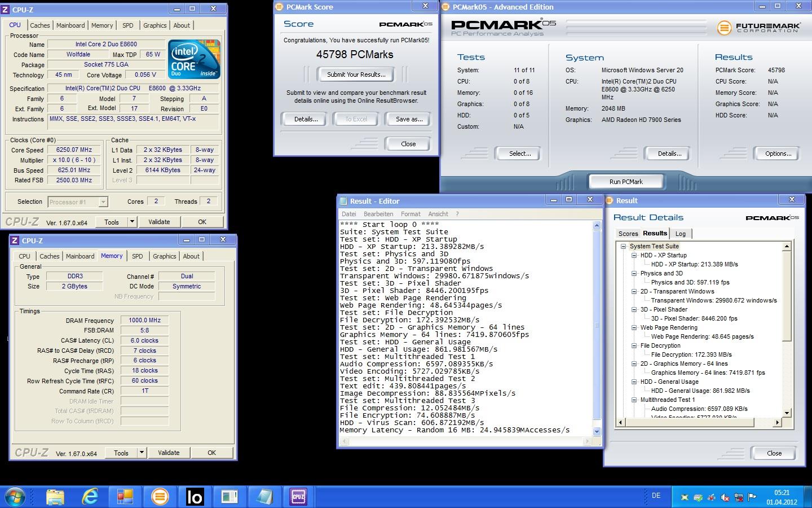Click Submit Your Results button
The height and width of the screenshot is (508, 812).
[x=356, y=75]
